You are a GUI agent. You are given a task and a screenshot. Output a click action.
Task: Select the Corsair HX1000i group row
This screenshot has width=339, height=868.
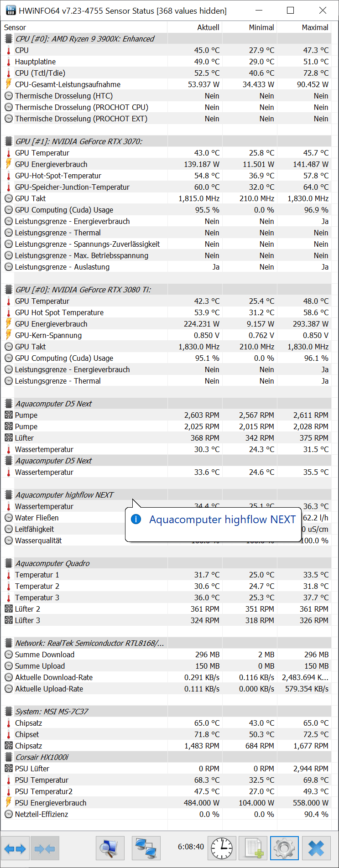point(42,757)
